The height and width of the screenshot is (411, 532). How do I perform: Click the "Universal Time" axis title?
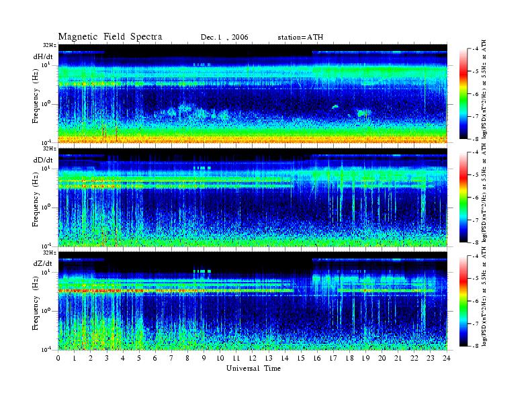click(253, 368)
